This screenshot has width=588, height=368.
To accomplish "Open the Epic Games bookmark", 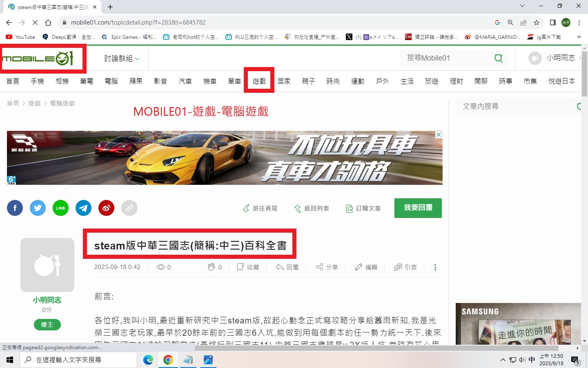I will tap(129, 37).
